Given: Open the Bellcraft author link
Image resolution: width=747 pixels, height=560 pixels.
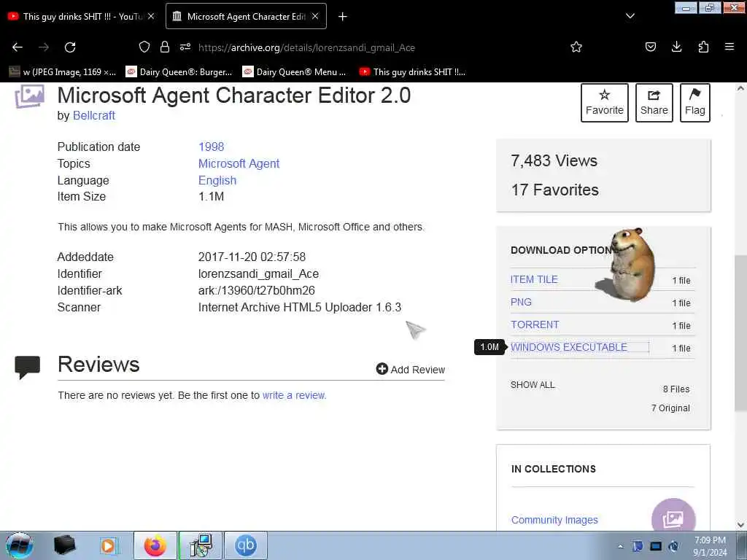Looking at the screenshot, I should point(94,115).
